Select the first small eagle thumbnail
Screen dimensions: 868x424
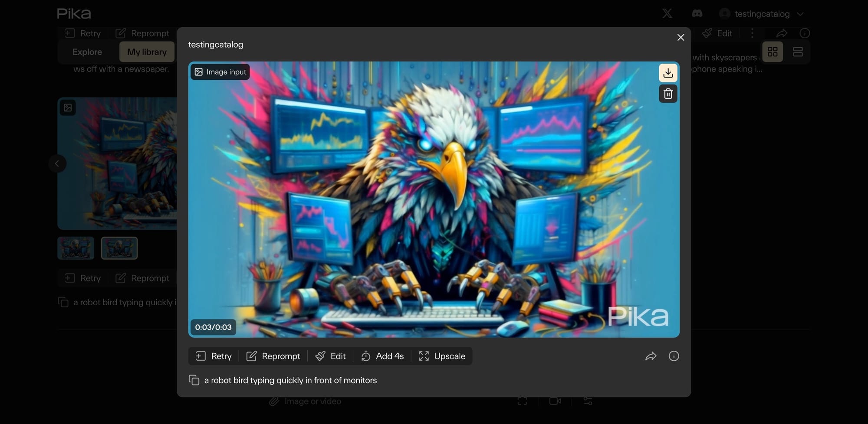76,248
